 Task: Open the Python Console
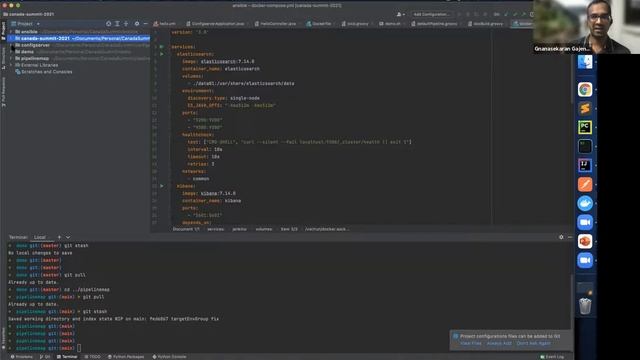(x=169, y=357)
